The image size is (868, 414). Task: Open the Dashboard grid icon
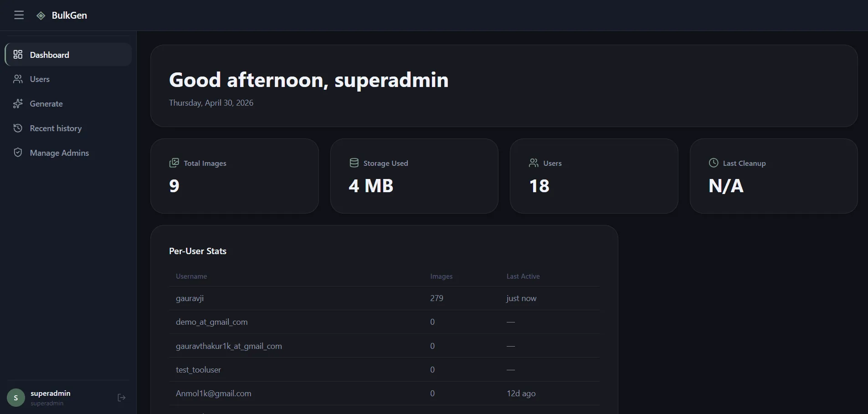tap(18, 55)
